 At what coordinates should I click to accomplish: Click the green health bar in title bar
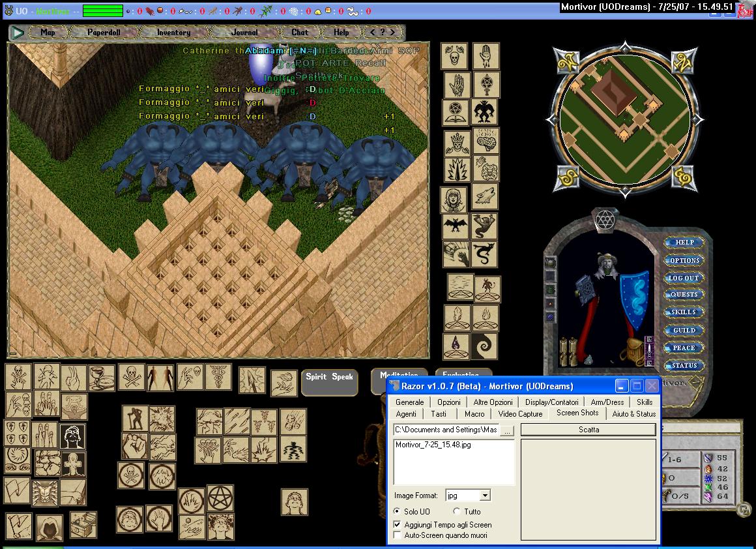coord(103,10)
